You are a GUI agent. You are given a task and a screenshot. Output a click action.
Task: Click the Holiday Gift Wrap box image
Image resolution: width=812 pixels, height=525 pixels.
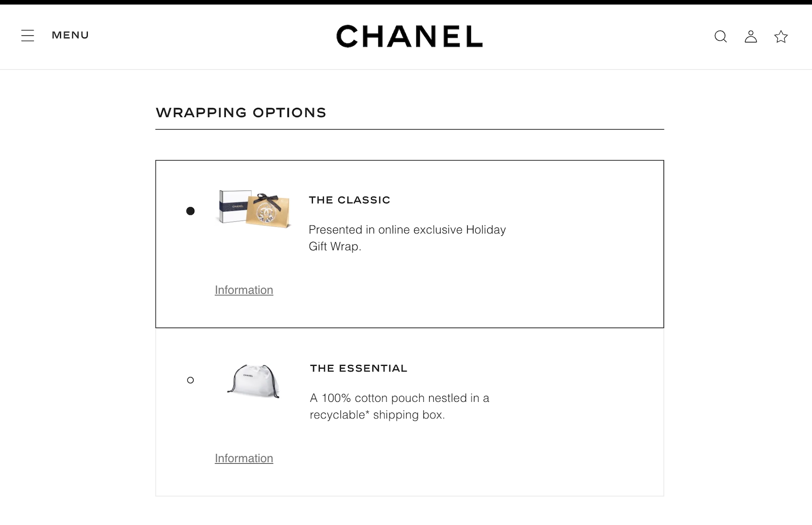(253, 210)
